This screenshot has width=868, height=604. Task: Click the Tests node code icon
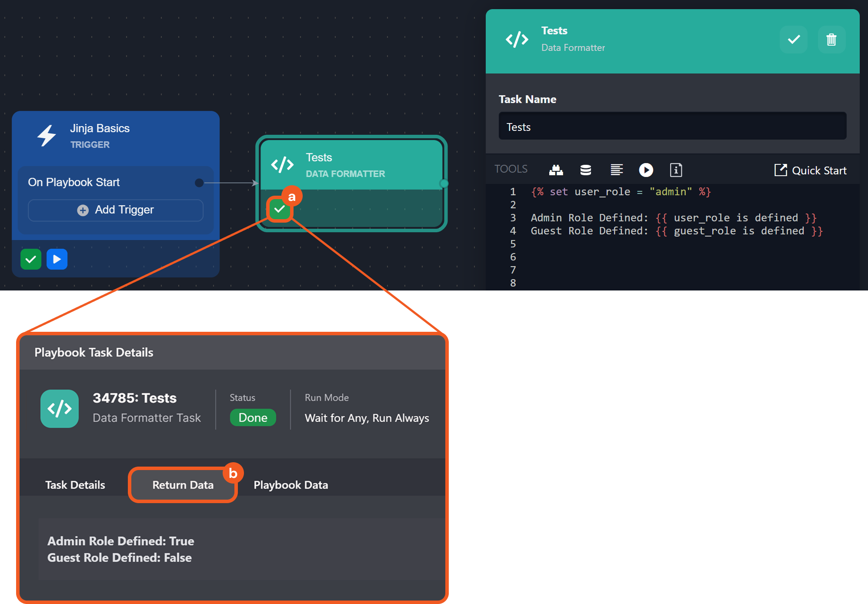click(282, 165)
